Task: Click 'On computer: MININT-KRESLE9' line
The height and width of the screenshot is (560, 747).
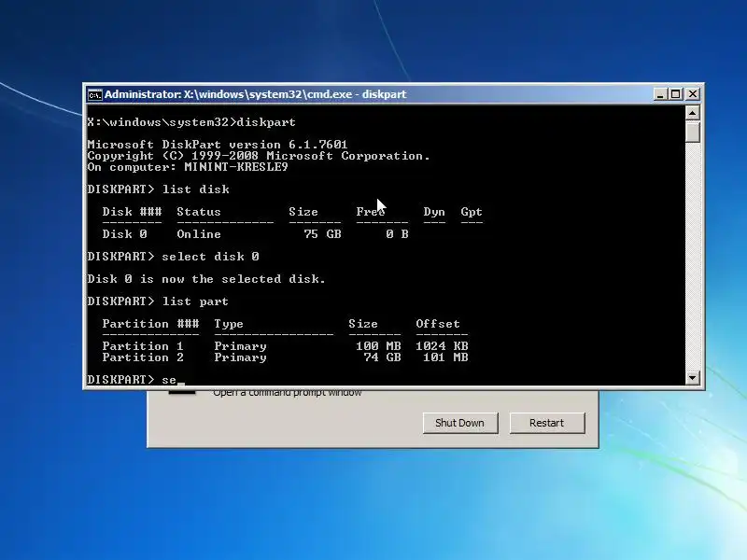Action: click(188, 167)
